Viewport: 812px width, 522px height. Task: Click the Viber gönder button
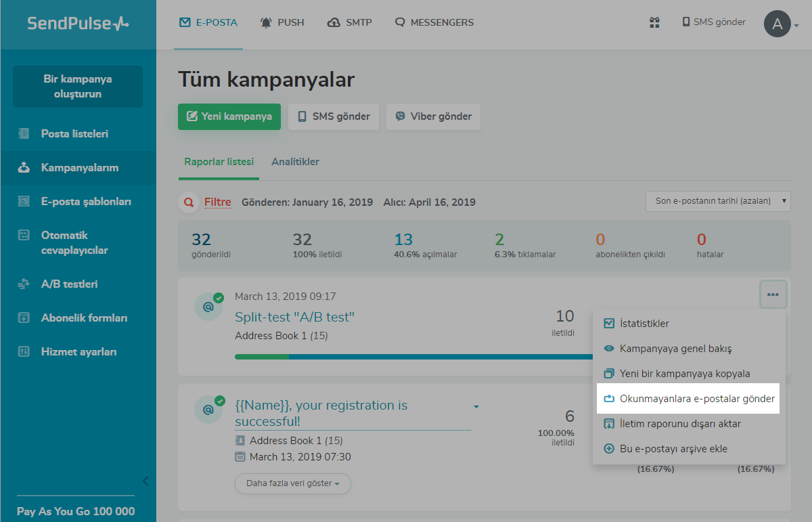click(433, 116)
